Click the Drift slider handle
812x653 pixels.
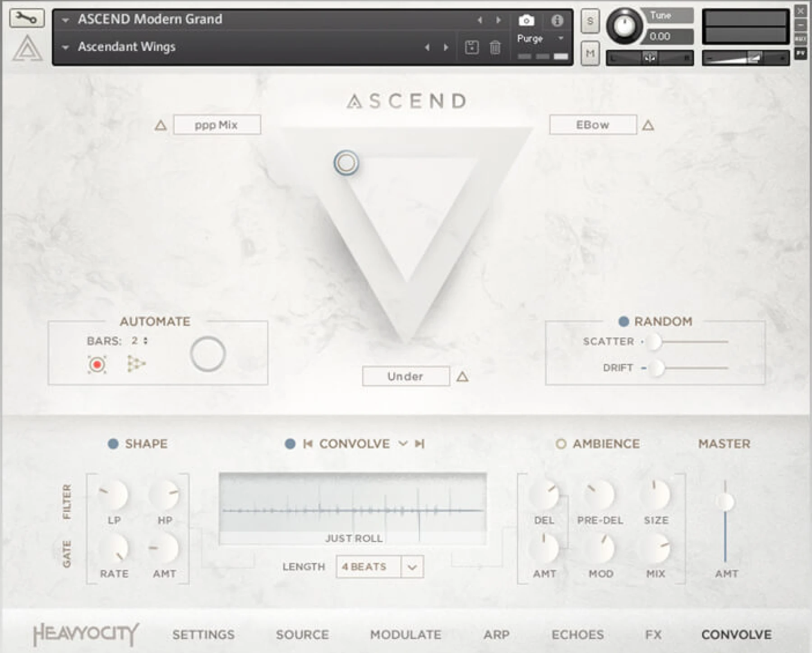(657, 368)
